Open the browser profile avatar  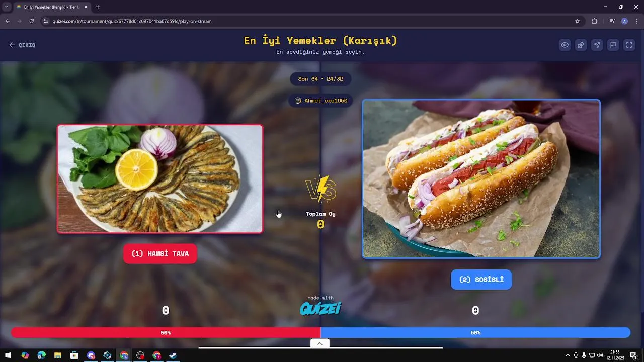point(624,21)
